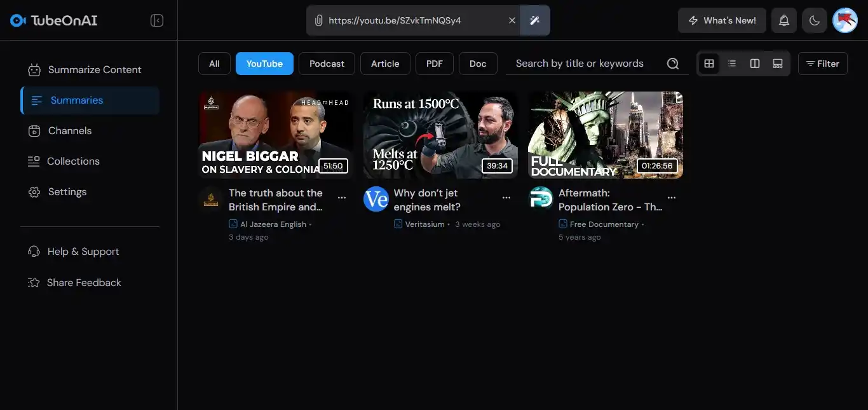Viewport: 868px width, 410px height.
Task: Open more options for Nigel Biggar video
Action: (342, 198)
